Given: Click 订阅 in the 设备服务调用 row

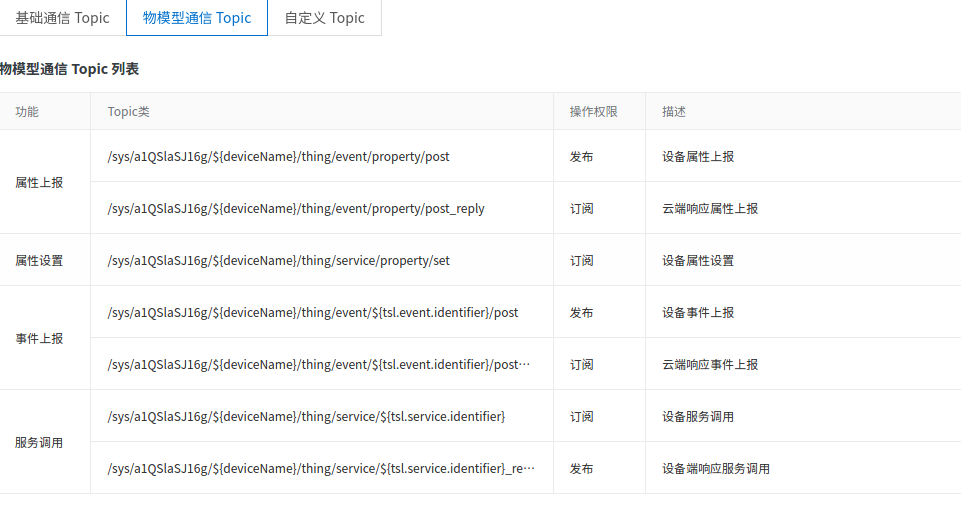Looking at the screenshot, I should click(581, 417).
